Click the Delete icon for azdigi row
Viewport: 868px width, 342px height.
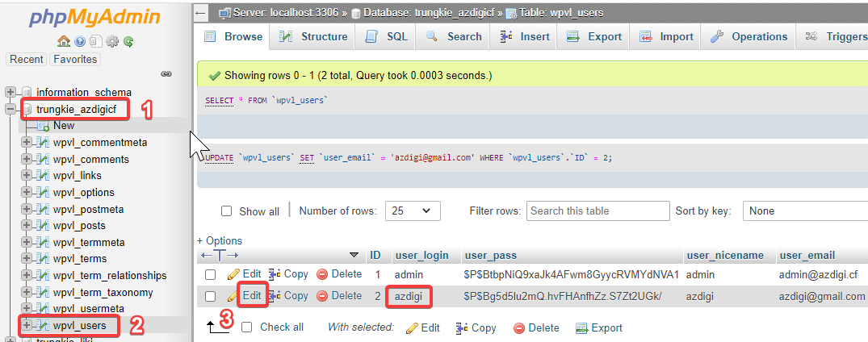[x=321, y=296]
